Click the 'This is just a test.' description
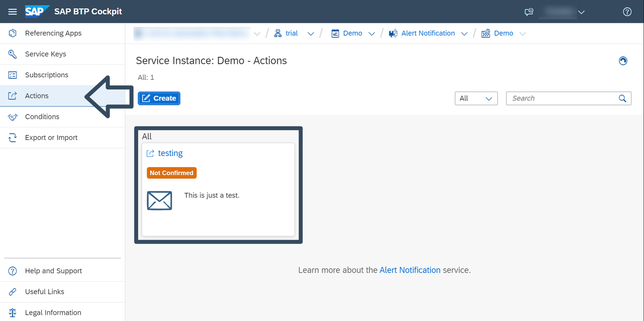This screenshot has width=644, height=321. (x=212, y=195)
